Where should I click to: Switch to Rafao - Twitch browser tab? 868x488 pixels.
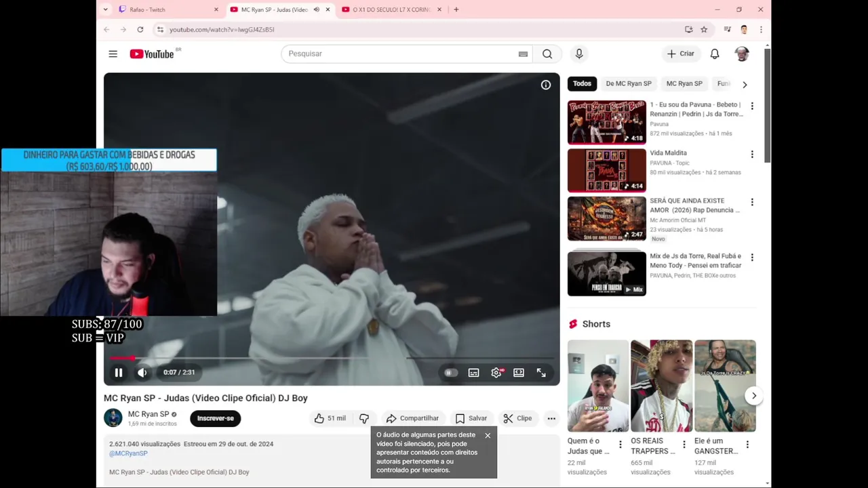click(x=168, y=9)
